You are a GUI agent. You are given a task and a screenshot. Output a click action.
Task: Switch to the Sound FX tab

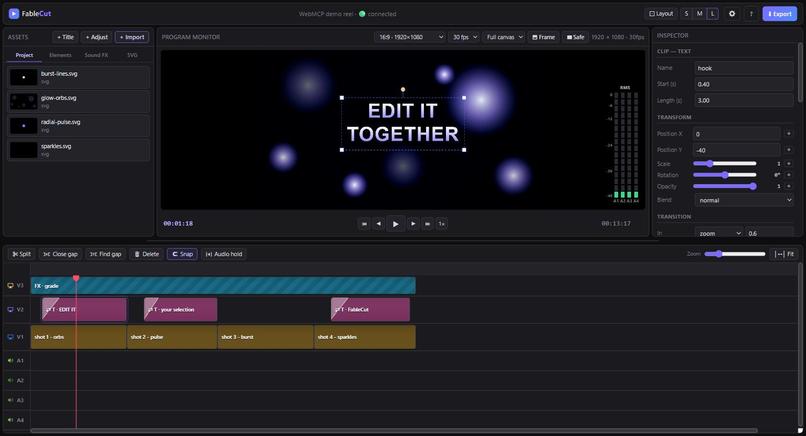tap(96, 55)
